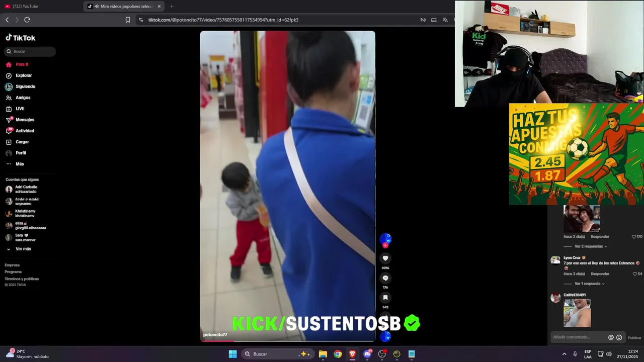Click the translate page icon in the toolbar
The image size is (644, 362).
445,20
